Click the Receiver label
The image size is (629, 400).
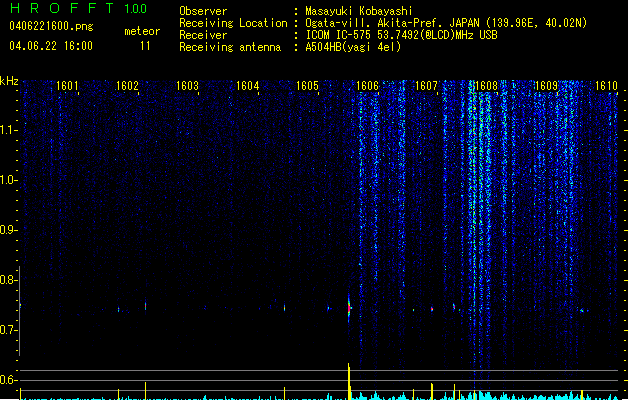203,35
